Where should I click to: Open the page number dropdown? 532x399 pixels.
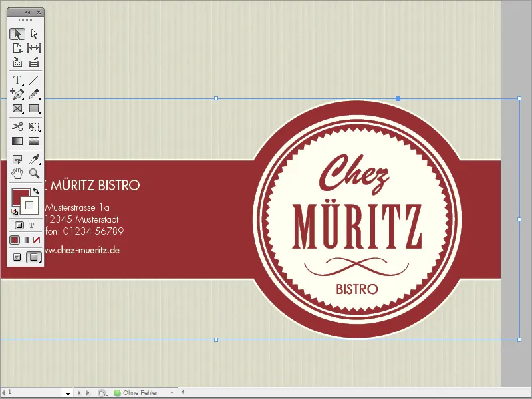[68, 392]
